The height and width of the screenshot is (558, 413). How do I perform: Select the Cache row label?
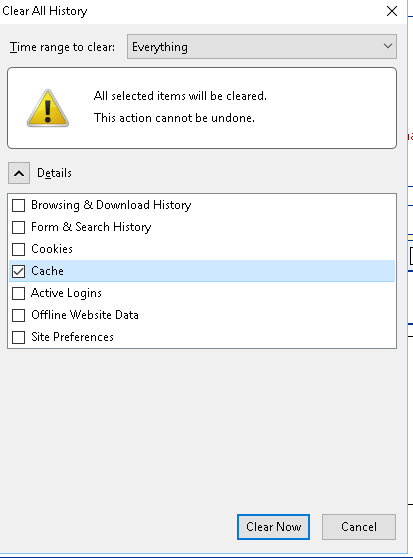click(x=47, y=271)
